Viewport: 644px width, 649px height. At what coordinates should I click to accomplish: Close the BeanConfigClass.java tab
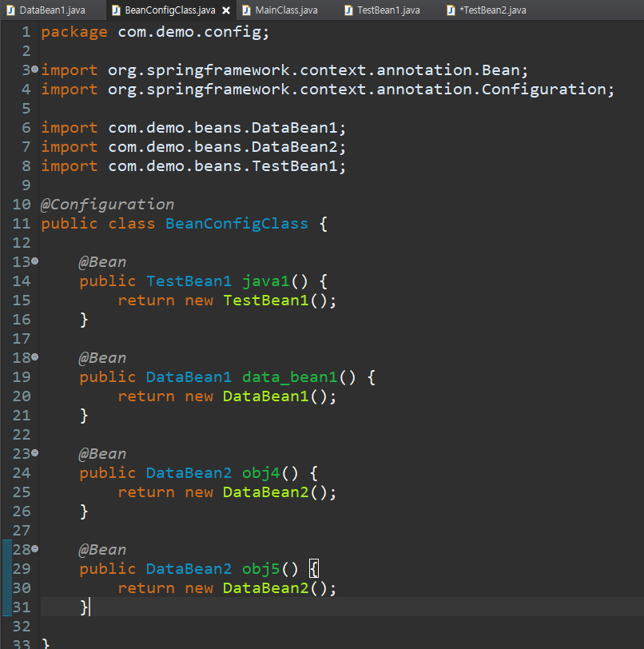coord(226,10)
